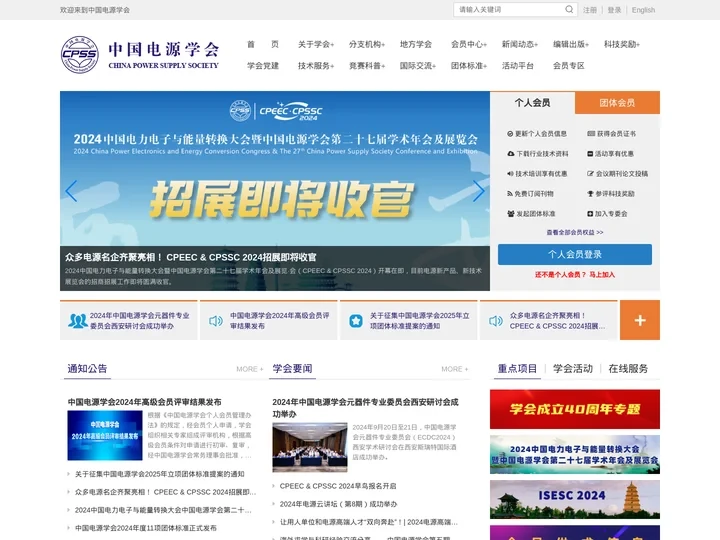Image resolution: width=720 pixels, height=540 pixels.
Task: Show previous banner slide arrow
Action: point(71,191)
